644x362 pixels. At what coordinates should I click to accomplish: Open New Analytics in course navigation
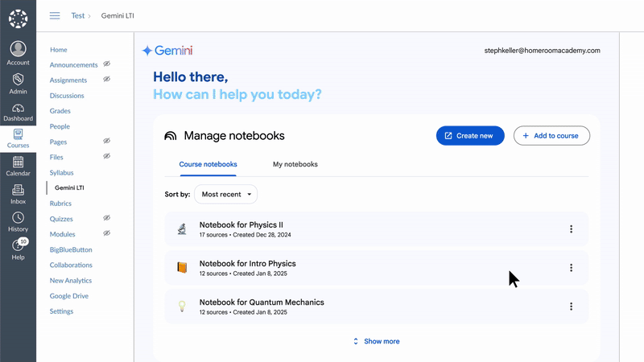click(71, 281)
